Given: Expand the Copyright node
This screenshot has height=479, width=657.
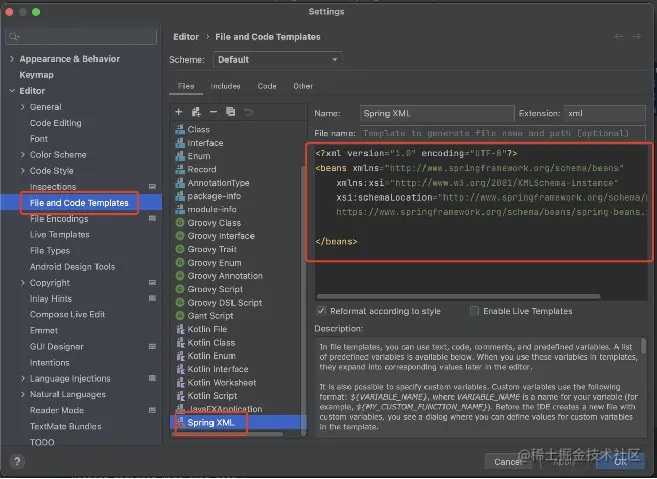Looking at the screenshot, I should [x=23, y=283].
